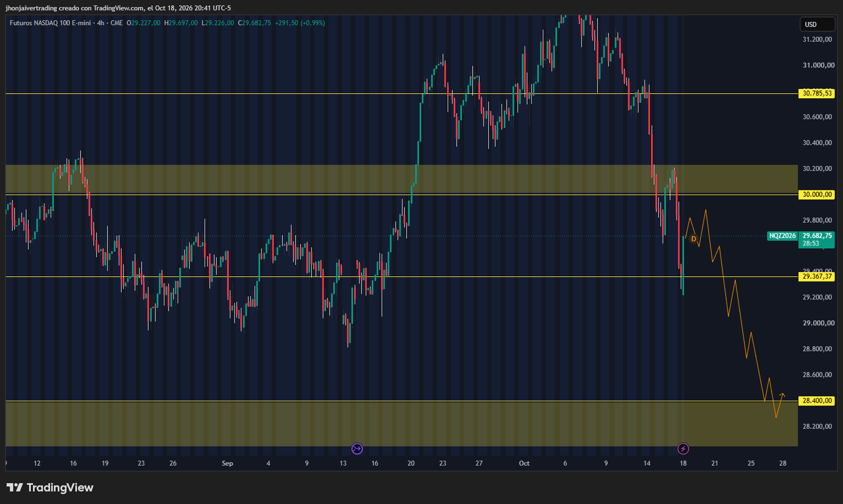
Task: Click the purple lightning event icon
Action: coord(683,448)
